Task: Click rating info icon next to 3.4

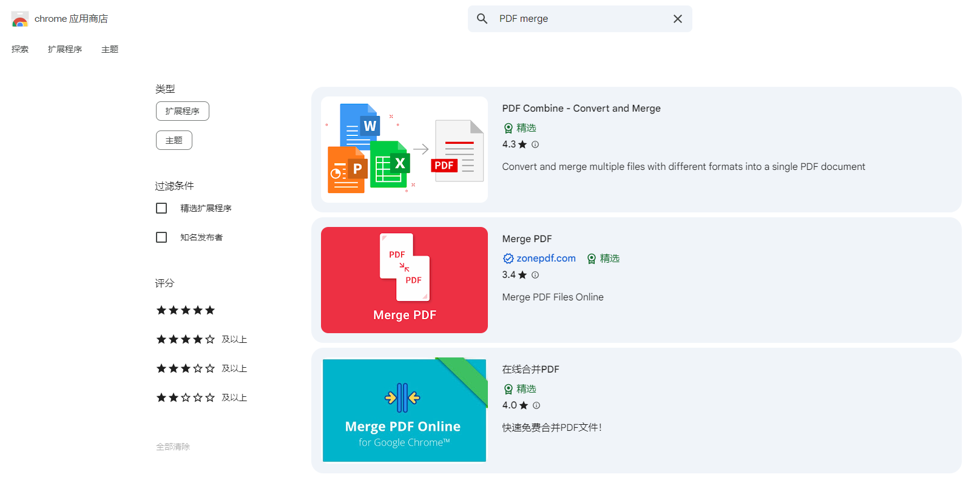Action: pyautogui.click(x=535, y=275)
